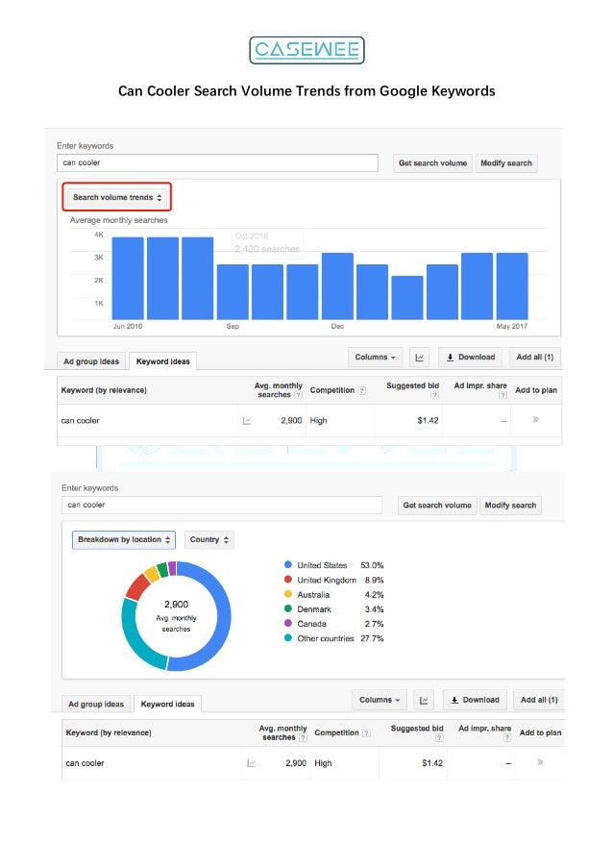
Task: Click $1.42 suggested bid in upper table
Action: click(428, 421)
